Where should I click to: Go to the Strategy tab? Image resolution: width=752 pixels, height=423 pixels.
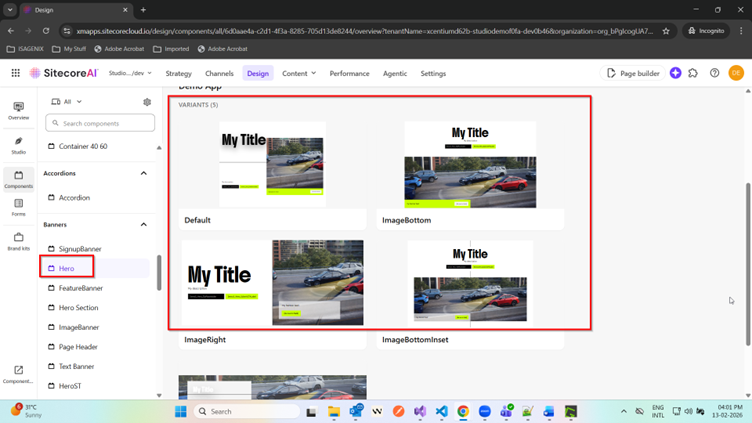pos(178,73)
